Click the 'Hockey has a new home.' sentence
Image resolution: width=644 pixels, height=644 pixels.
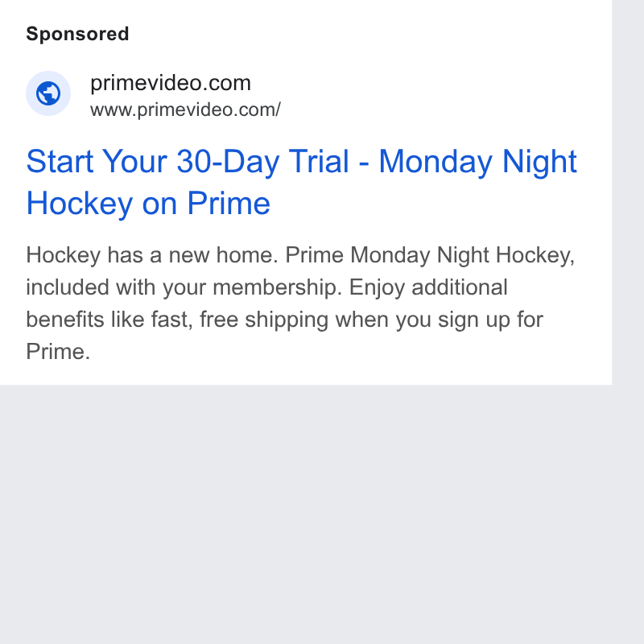[x=152, y=255]
